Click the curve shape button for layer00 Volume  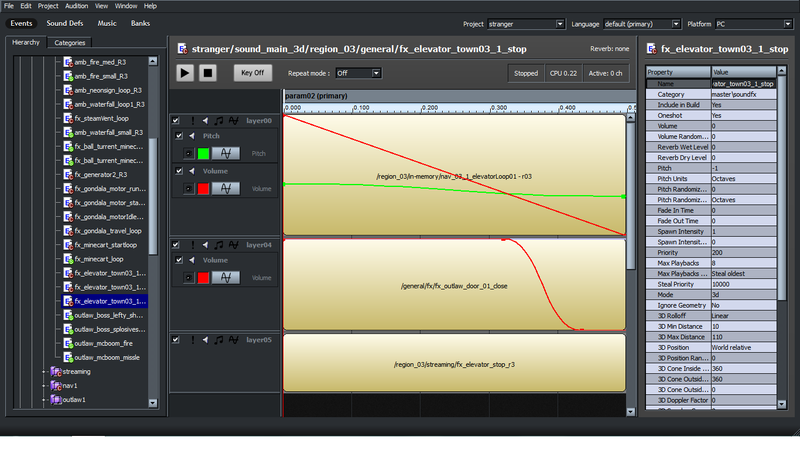tap(226, 189)
